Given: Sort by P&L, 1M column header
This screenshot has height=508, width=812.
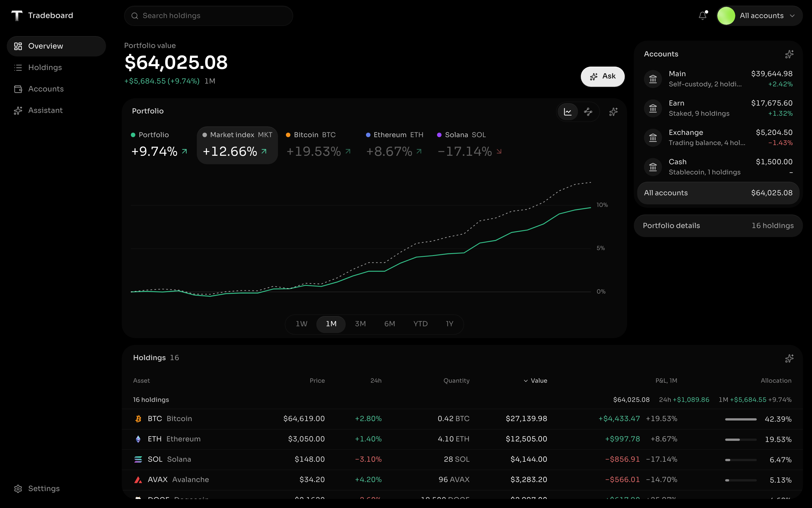Looking at the screenshot, I should click(666, 381).
